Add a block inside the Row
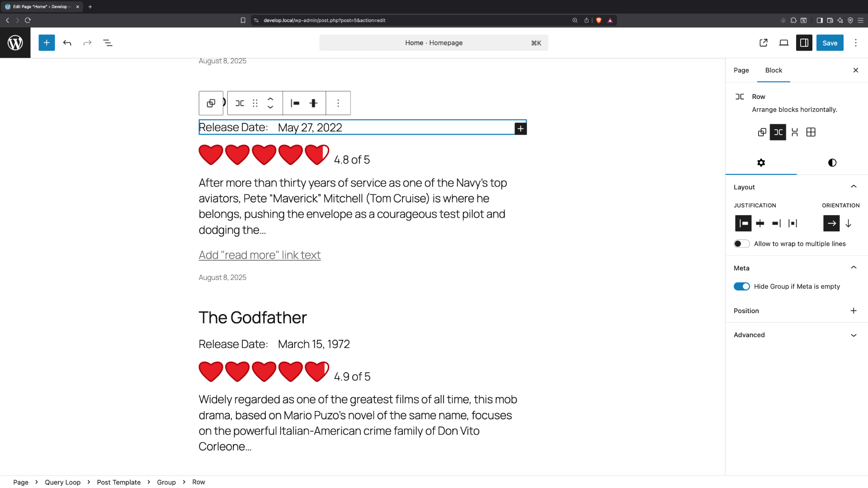868x488 pixels. [x=521, y=129]
